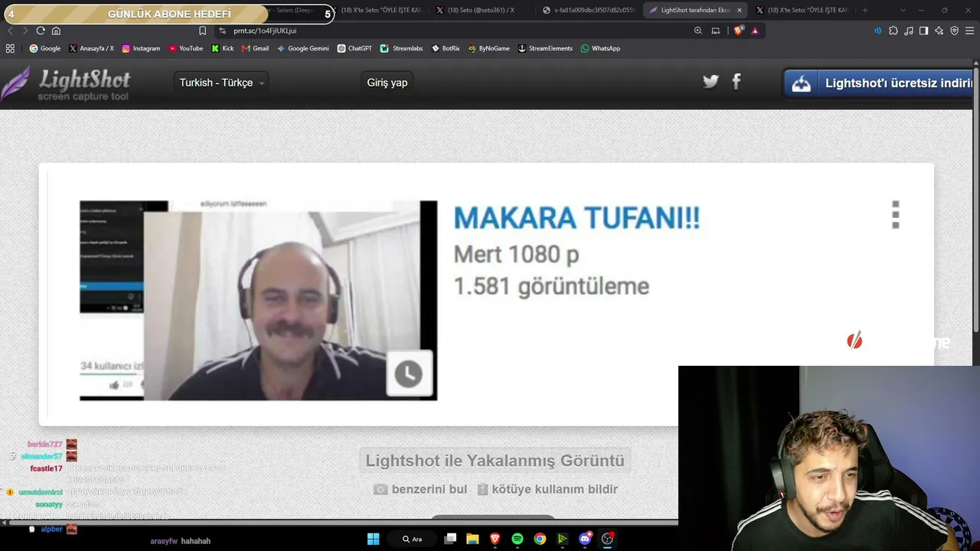Image resolution: width=980 pixels, height=551 pixels.
Task: Open the BotRix bookmark
Action: tap(446, 48)
